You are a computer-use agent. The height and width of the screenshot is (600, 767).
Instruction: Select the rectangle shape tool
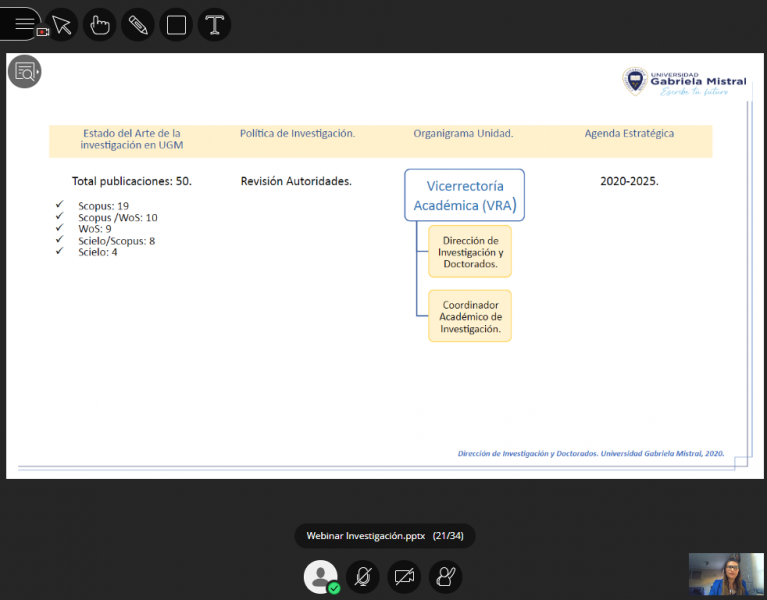coord(176,24)
